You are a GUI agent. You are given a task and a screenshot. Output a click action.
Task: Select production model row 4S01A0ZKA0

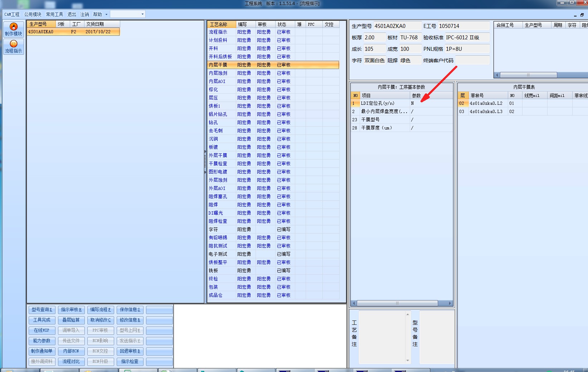tap(73, 32)
